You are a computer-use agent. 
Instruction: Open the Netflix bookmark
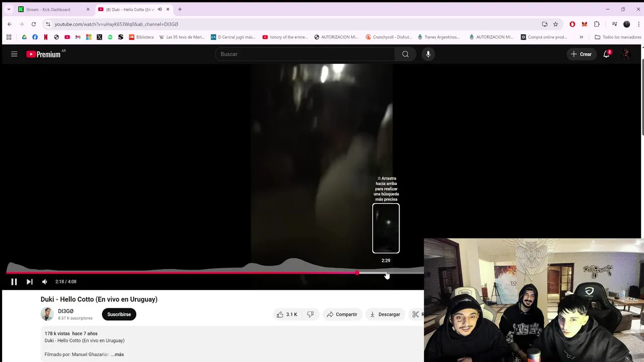tap(46, 37)
